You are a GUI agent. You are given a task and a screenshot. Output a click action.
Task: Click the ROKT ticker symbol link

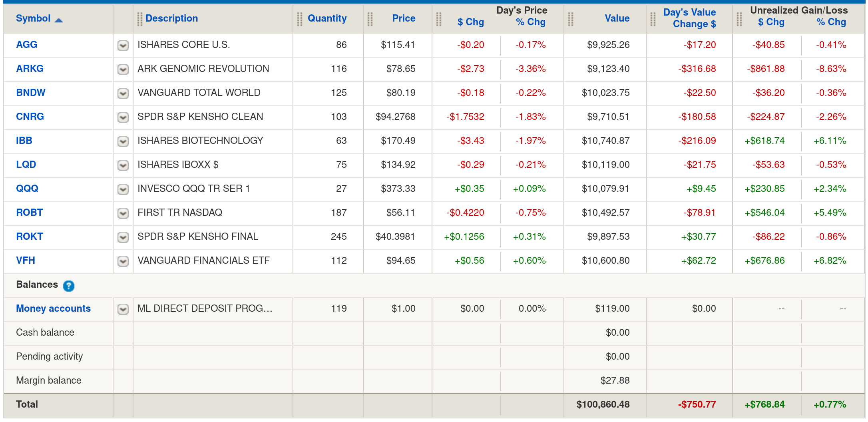click(x=29, y=237)
